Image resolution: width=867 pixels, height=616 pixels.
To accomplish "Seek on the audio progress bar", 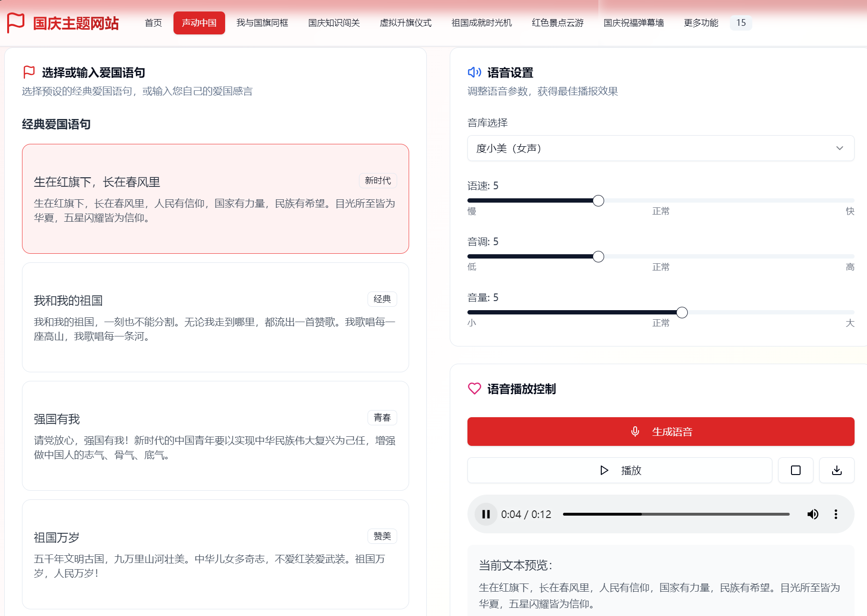I will 676,514.
